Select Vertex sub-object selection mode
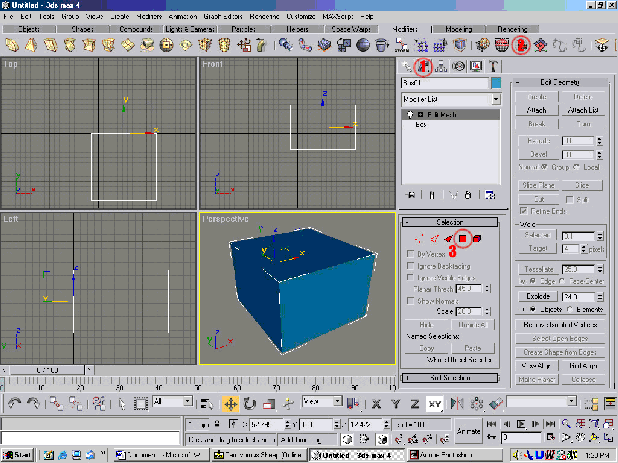 (417, 238)
